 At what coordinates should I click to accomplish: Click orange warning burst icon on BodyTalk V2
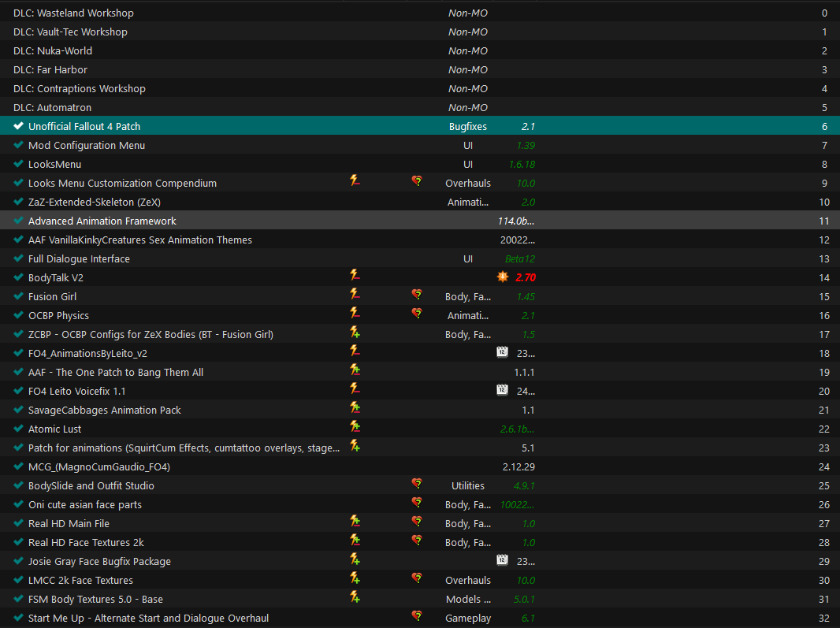pos(503,277)
